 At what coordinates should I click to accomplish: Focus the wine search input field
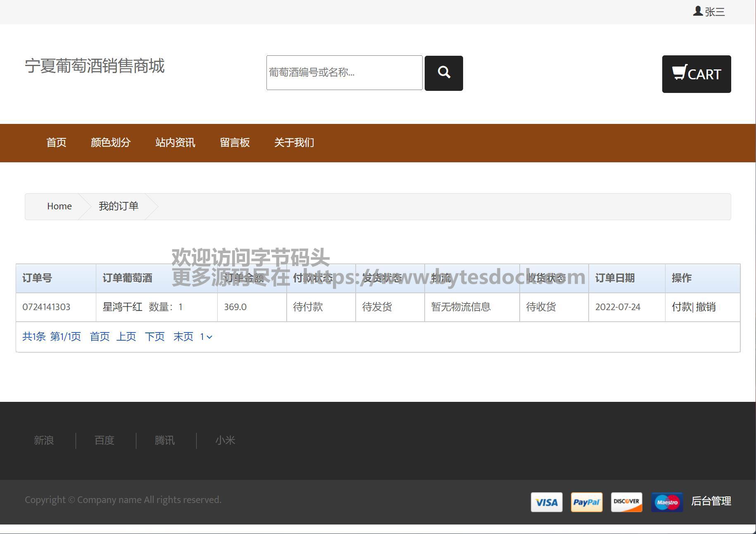tap(344, 73)
